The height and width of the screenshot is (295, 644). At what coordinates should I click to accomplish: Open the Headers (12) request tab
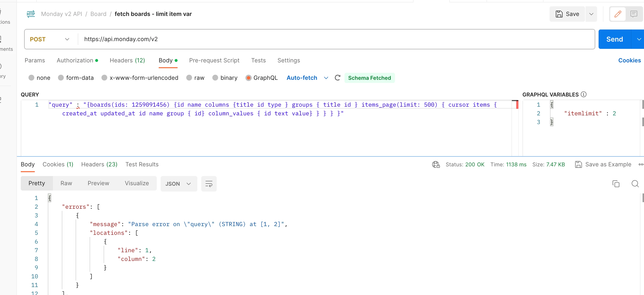coord(127,60)
